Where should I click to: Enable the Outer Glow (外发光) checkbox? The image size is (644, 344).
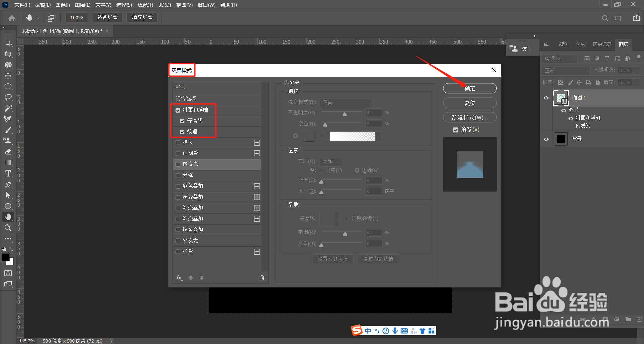point(178,240)
